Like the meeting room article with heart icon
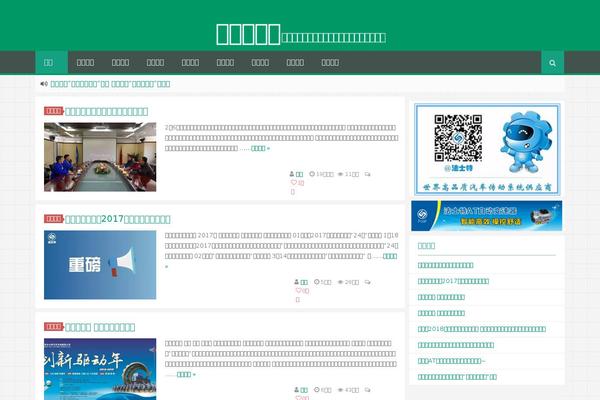The image size is (600, 400). point(294,183)
